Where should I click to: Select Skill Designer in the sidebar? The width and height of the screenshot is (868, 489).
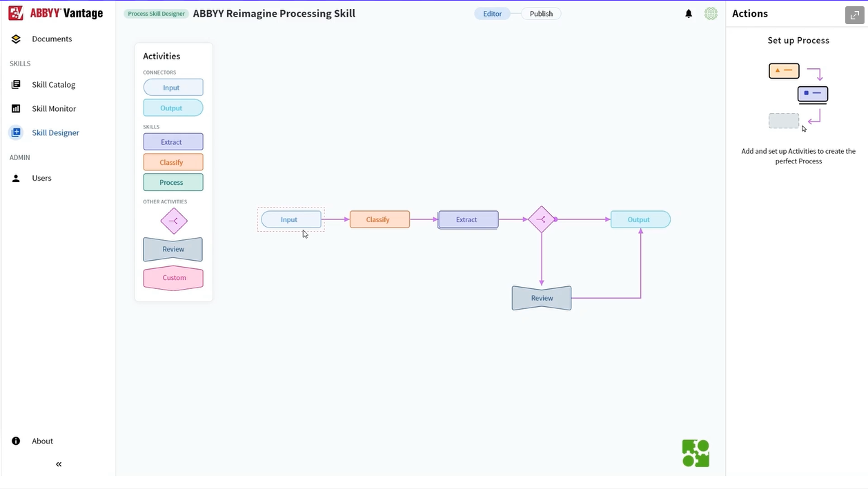click(x=55, y=132)
